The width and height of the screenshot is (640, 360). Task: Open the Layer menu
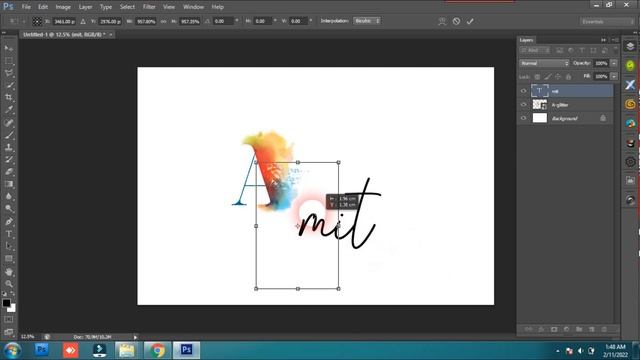click(x=85, y=7)
